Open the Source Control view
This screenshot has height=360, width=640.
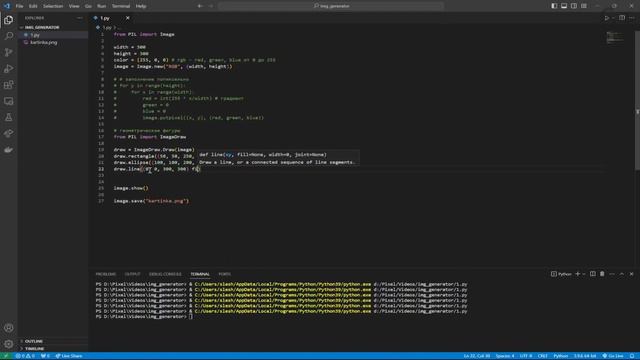(9, 52)
